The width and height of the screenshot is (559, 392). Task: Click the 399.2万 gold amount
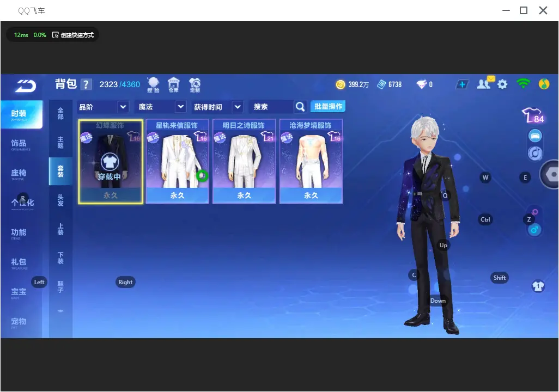(x=359, y=84)
